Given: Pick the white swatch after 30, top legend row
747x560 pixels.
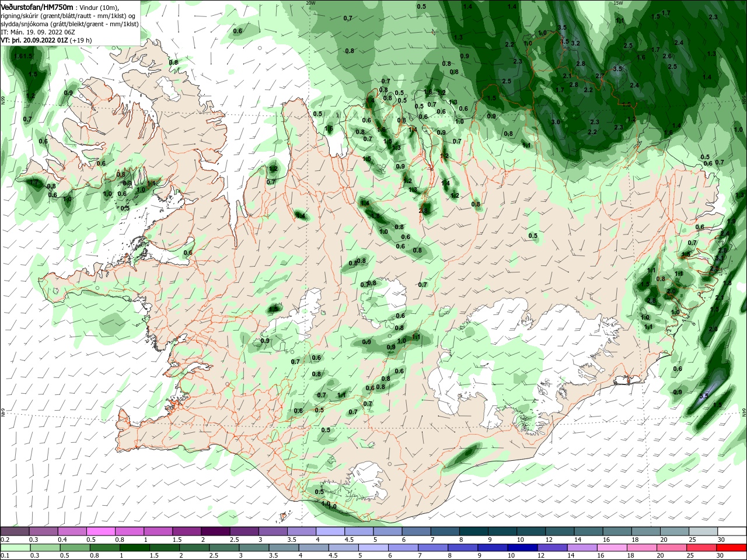Looking at the screenshot, I should coord(731,531).
